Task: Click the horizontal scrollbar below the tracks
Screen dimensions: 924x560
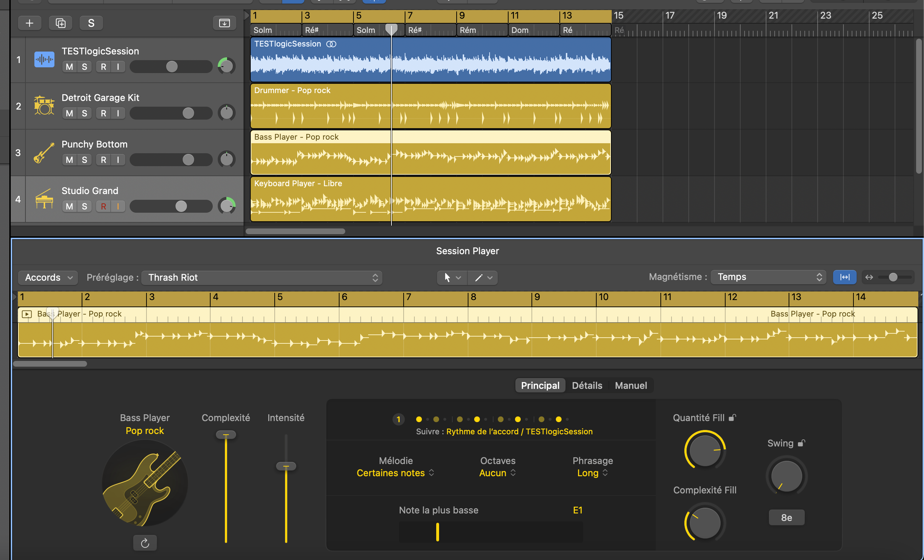Action: coord(295,231)
